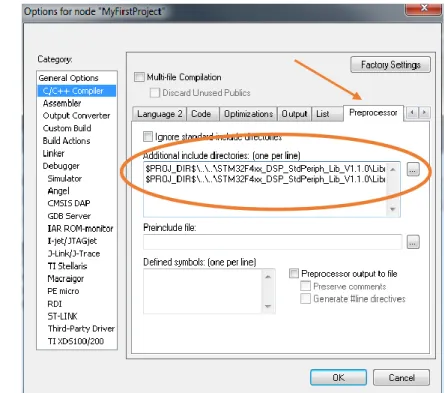The width and height of the screenshot is (445, 393).
Task: Browse for a preinclude file
Action: pyautogui.click(x=413, y=242)
